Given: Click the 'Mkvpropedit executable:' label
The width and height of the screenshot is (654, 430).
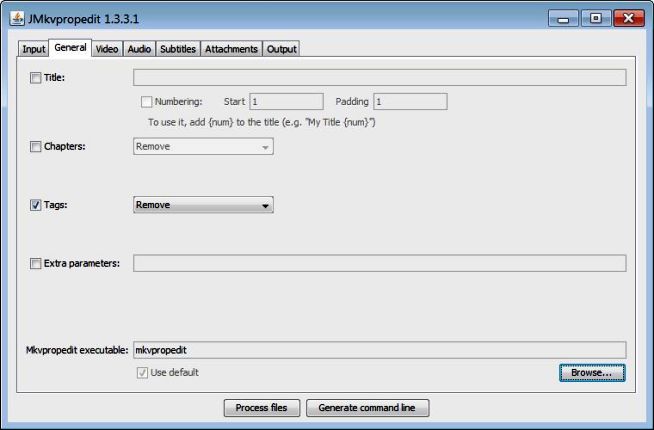Looking at the screenshot, I should (x=77, y=350).
